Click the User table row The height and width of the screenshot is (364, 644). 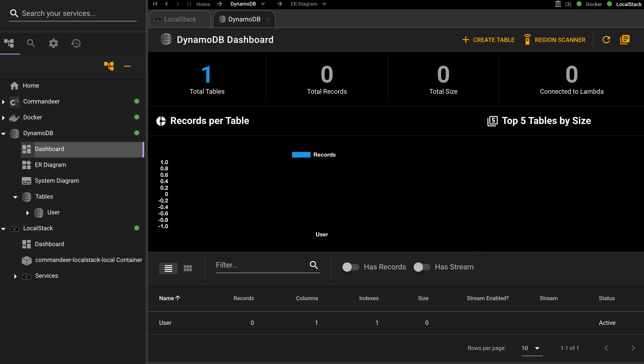pos(394,323)
